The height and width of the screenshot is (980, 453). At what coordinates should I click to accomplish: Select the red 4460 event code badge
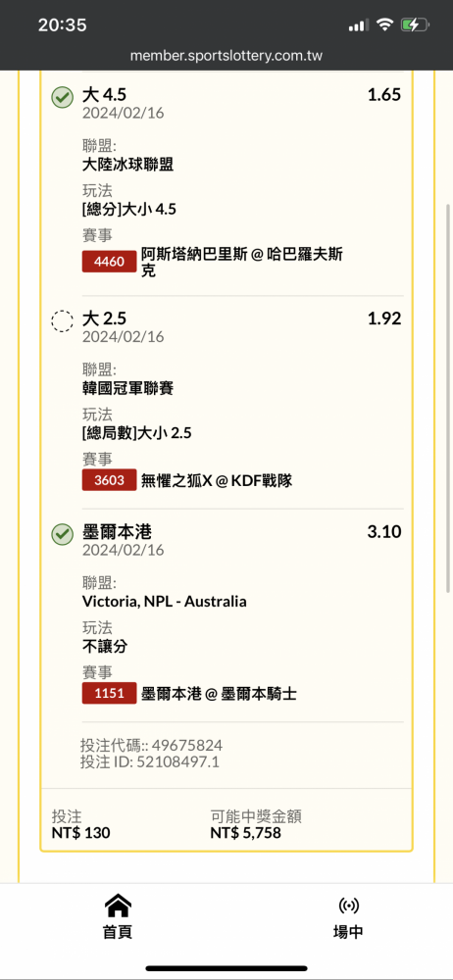(x=109, y=262)
